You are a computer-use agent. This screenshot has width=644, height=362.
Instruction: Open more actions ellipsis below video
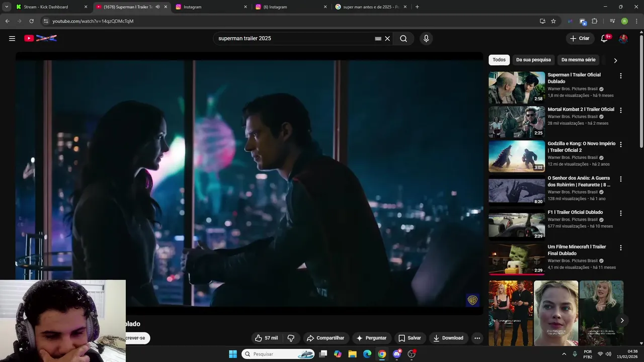click(477, 338)
